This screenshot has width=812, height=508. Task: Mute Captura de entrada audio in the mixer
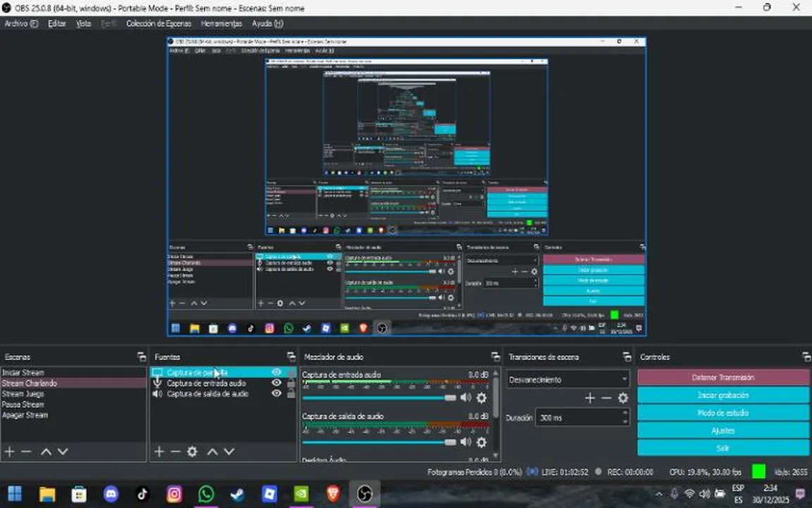[465, 398]
